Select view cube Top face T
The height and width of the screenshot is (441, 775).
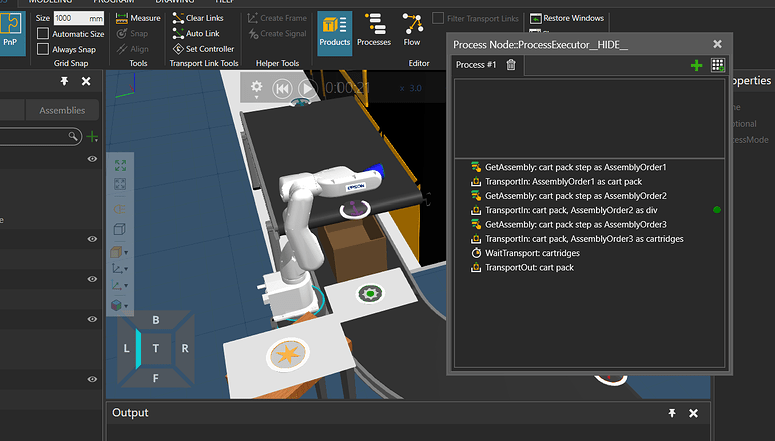156,349
